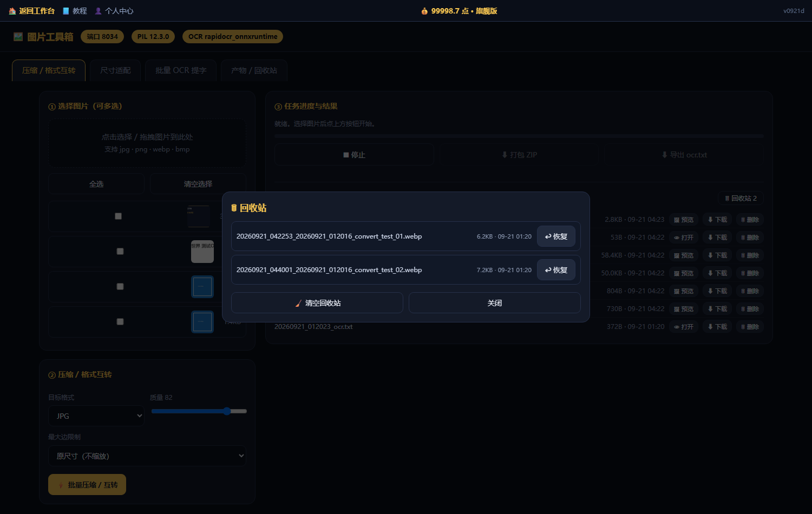Click the delete trash icon in the 804B row
The width and height of the screenshot is (812, 514).
click(743, 291)
